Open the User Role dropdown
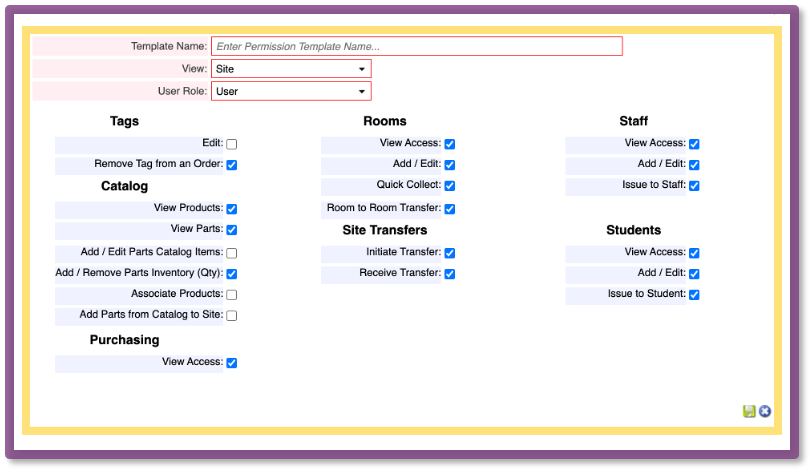This screenshot has height=472, width=812. click(291, 91)
